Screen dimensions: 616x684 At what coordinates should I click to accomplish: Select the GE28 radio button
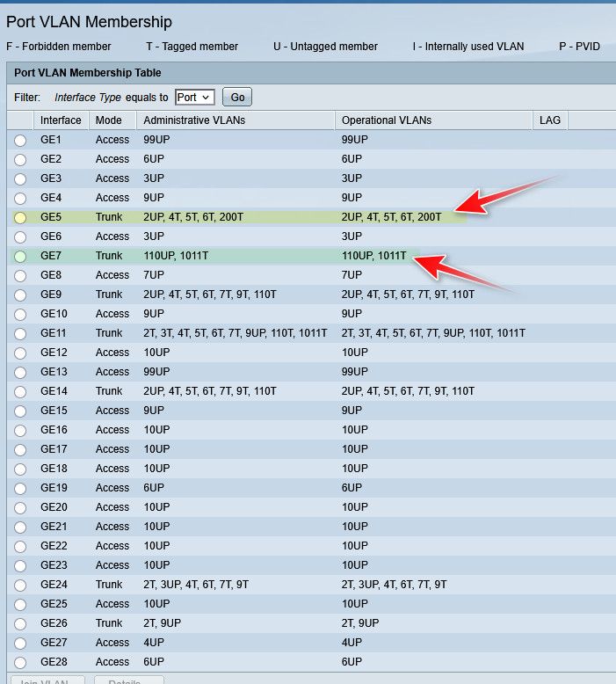pyautogui.click(x=20, y=663)
